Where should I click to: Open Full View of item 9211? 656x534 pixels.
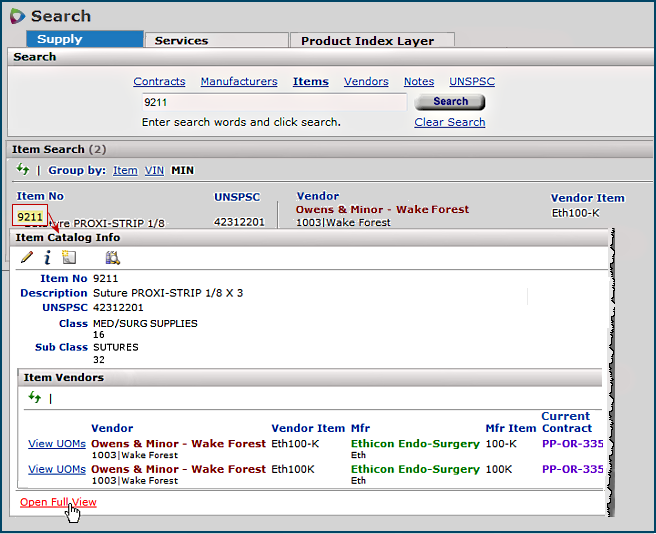coord(58,502)
